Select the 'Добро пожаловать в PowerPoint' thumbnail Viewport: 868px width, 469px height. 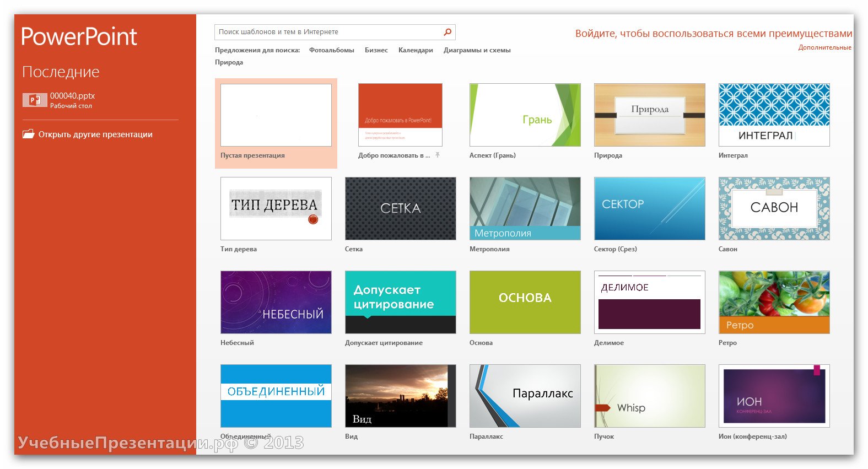[x=400, y=115]
